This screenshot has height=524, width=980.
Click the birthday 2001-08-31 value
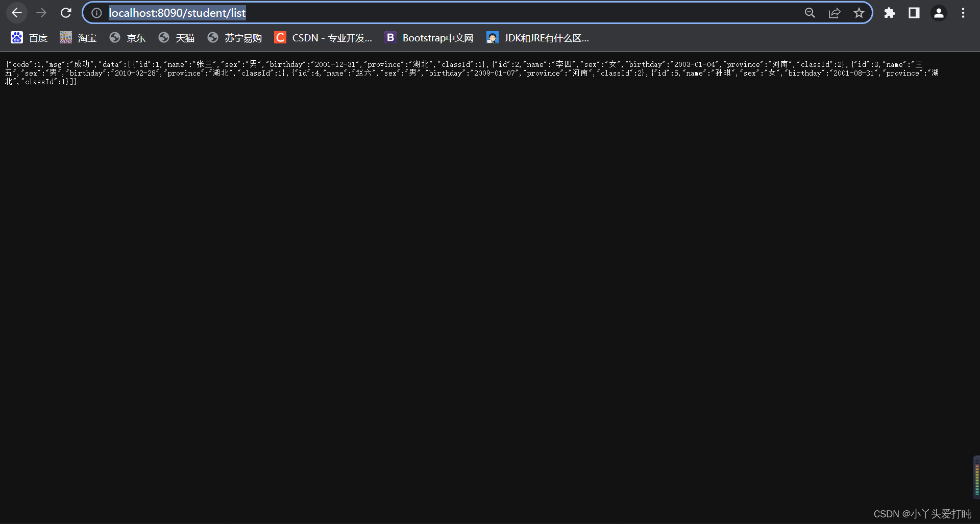pyautogui.click(x=853, y=73)
